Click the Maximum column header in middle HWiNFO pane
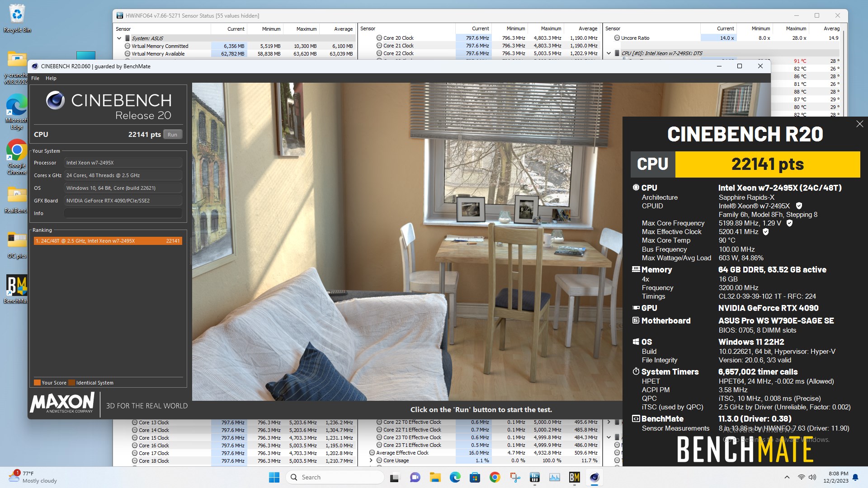Screen dimensions: 868x488 [551, 28]
